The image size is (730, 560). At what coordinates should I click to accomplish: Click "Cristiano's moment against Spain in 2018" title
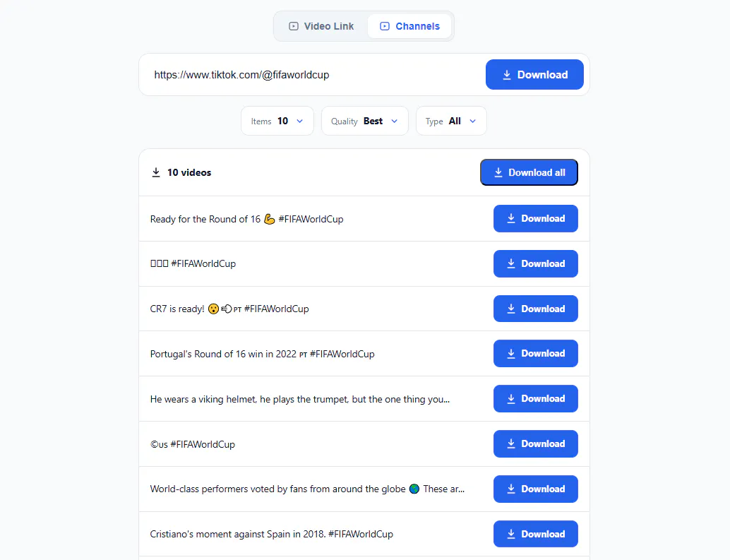point(271,534)
